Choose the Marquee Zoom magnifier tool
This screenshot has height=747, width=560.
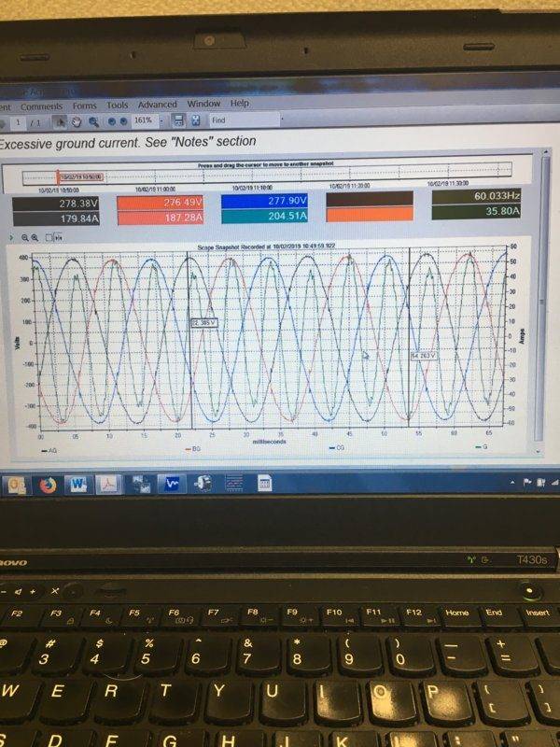click(x=93, y=122)
